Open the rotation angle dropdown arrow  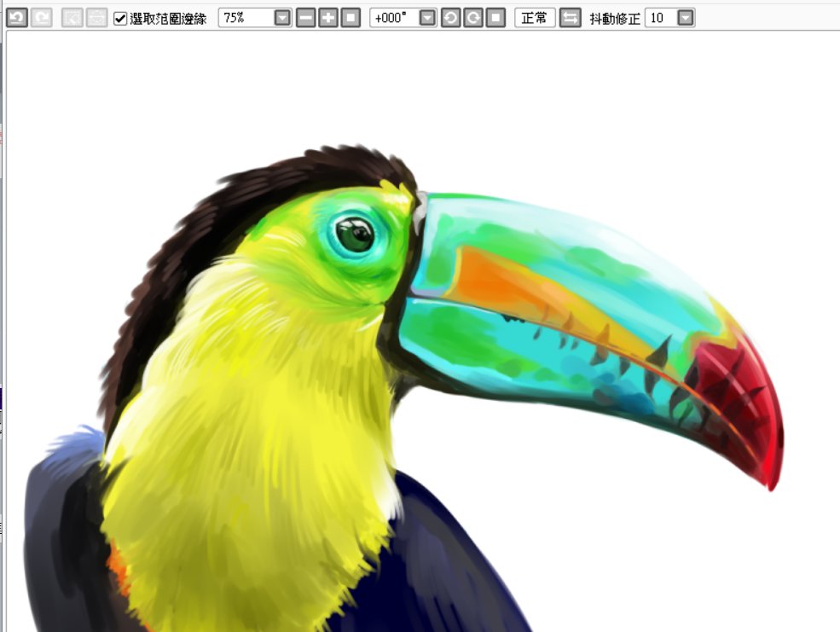(427, 18)
